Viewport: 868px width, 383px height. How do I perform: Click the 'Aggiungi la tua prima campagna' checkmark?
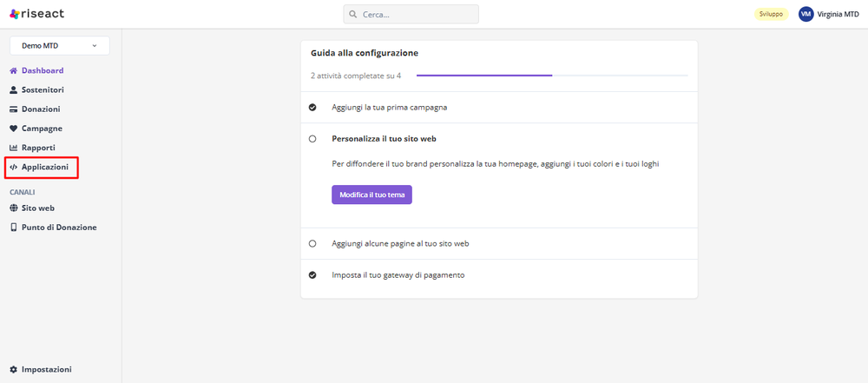[312, 108]
